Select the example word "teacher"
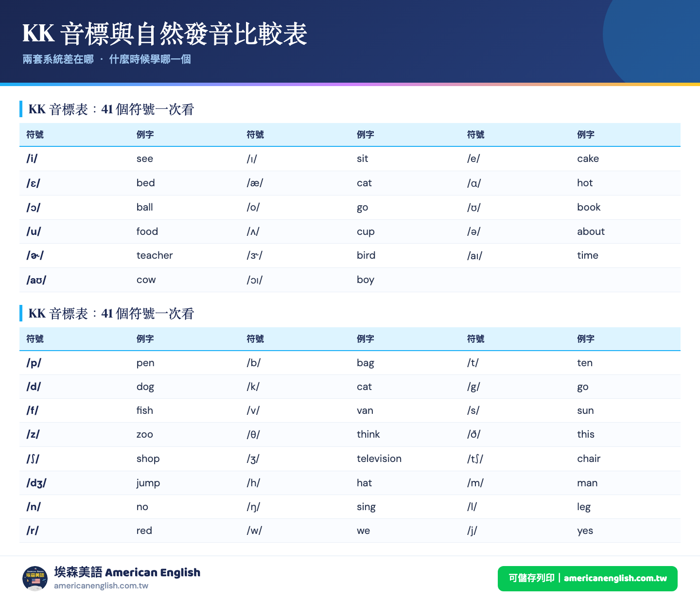The width and height of the screenshot is (700, 603). (155, 255)
